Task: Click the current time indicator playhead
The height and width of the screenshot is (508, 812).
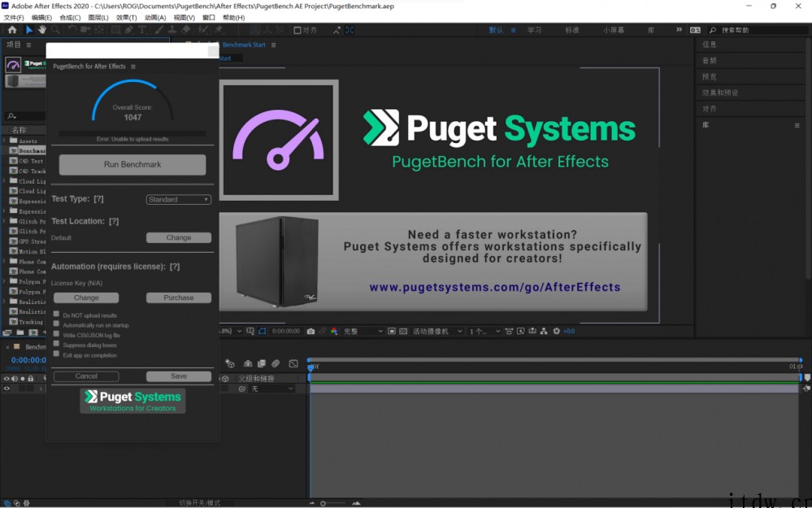Action: pos(310,367)
